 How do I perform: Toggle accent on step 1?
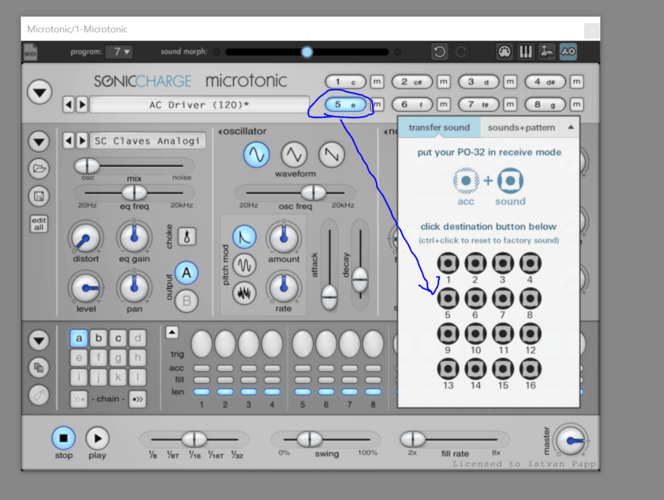[202, 368]
